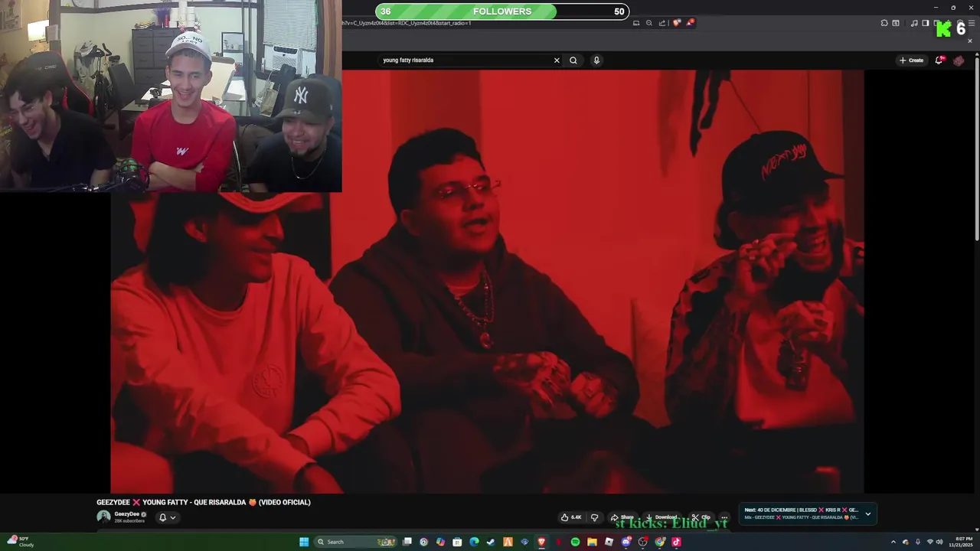
Task: Open the Brave Shields lion icon
Action: [677, 23]
